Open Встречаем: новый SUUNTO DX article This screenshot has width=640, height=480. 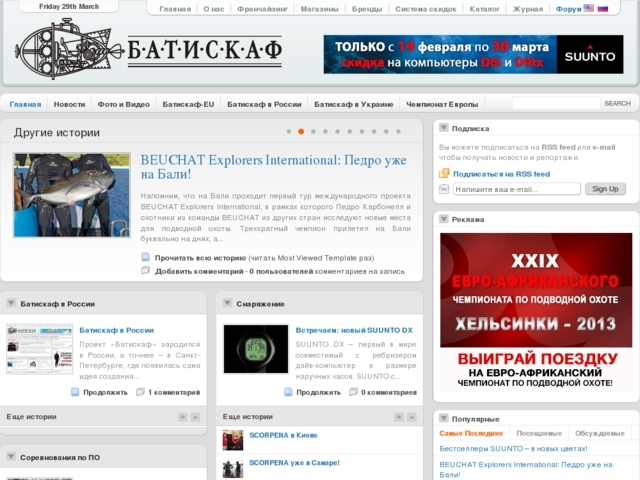pos(354,330)
